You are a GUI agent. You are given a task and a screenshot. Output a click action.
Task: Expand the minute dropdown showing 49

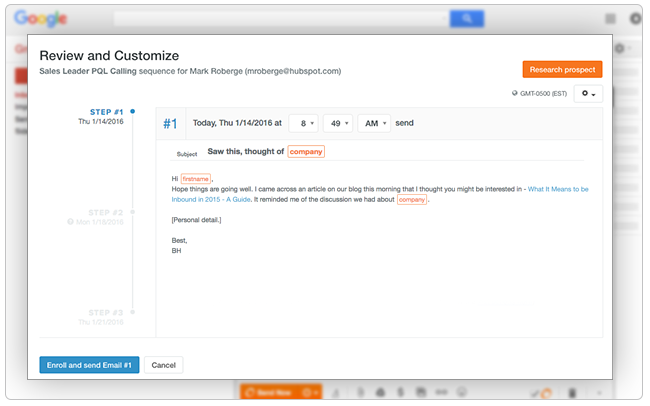click(340, 123)
